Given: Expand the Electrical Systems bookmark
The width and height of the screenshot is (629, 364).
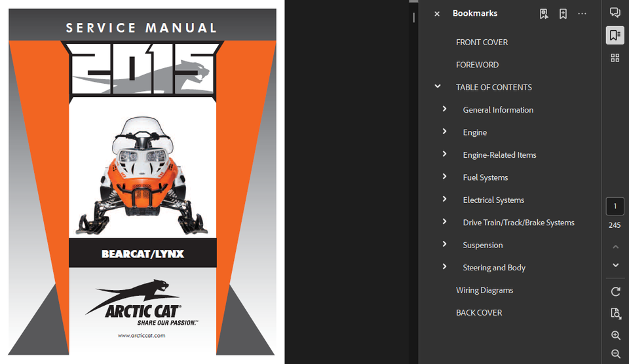Looking at the screenshot, I should click(444, 199).
